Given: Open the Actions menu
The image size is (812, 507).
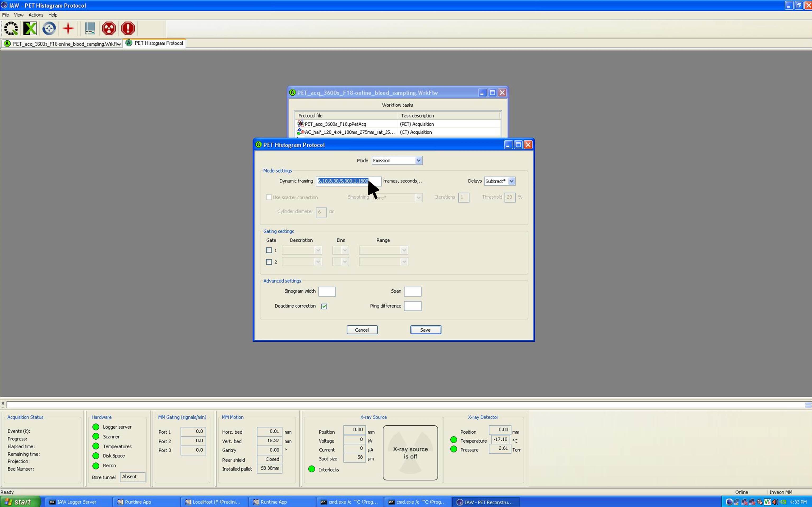Looking at the screenshot, I should (36, 15).
